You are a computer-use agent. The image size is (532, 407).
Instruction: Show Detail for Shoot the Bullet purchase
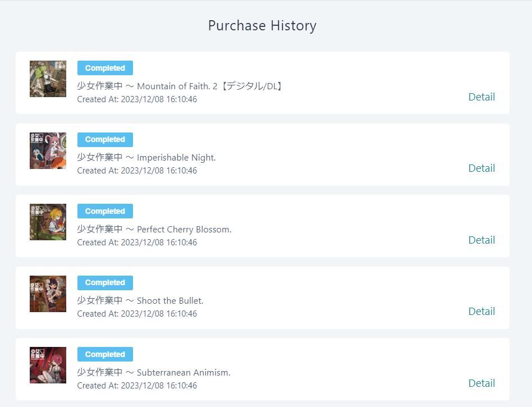tap(481, 311)
